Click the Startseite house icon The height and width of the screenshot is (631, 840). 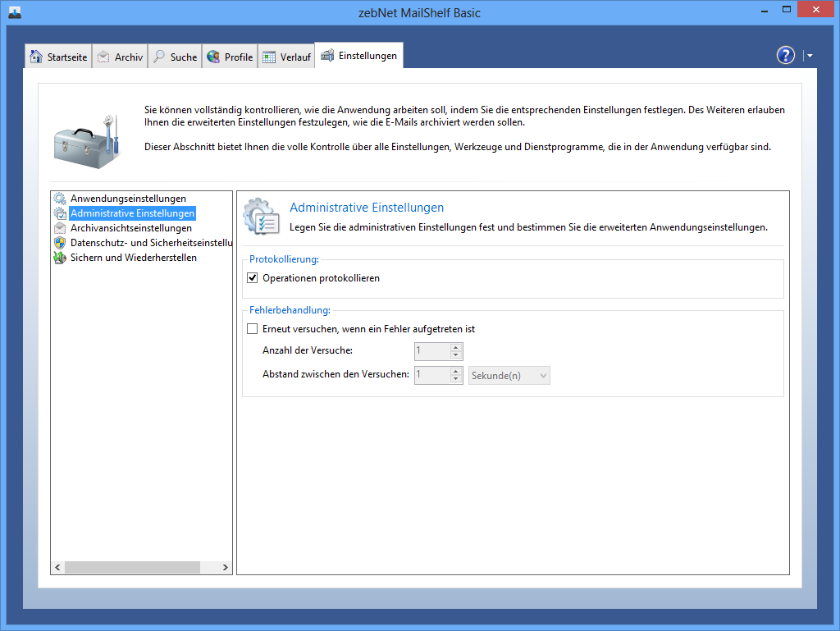tap(36, 57)
